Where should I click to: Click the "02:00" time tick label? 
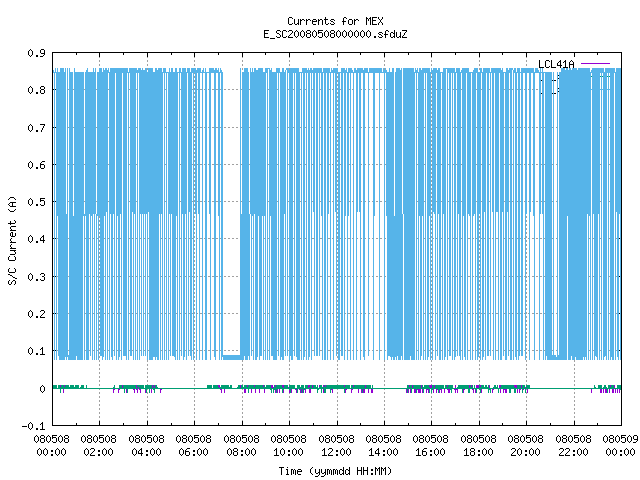point(98,452)
